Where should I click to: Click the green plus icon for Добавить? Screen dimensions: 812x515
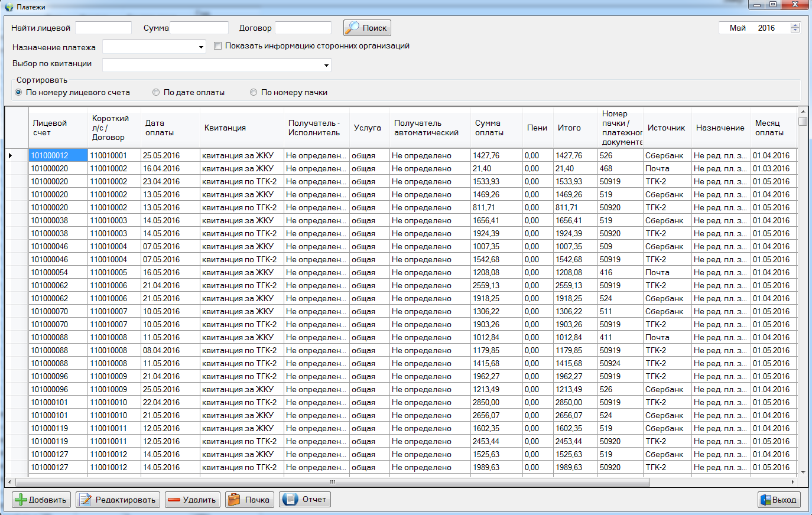tap(21, 500)
